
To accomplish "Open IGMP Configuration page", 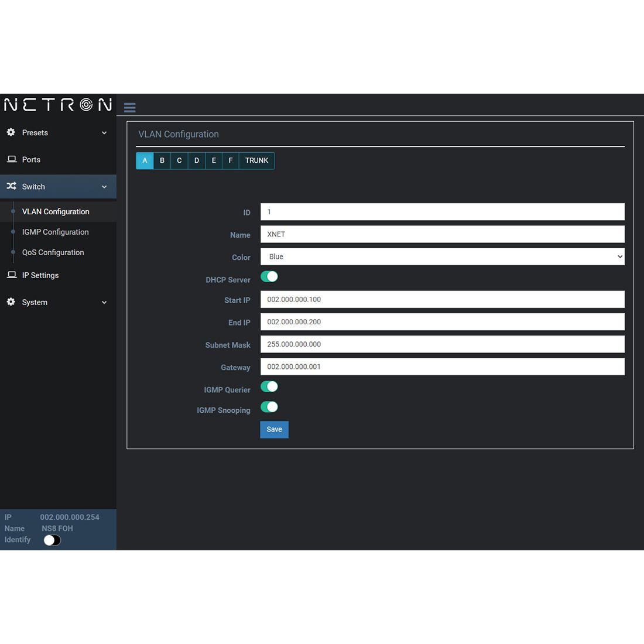I will click(x=56, y=232).
